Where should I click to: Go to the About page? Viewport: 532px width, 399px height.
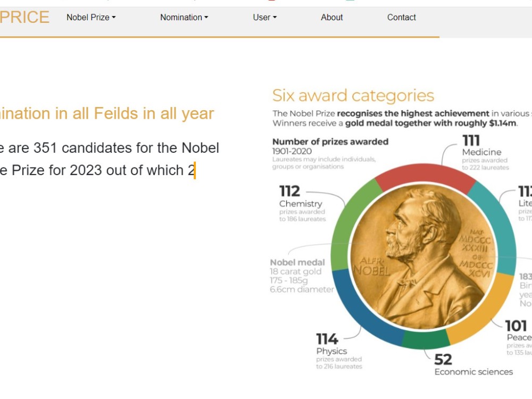(332, 18)
